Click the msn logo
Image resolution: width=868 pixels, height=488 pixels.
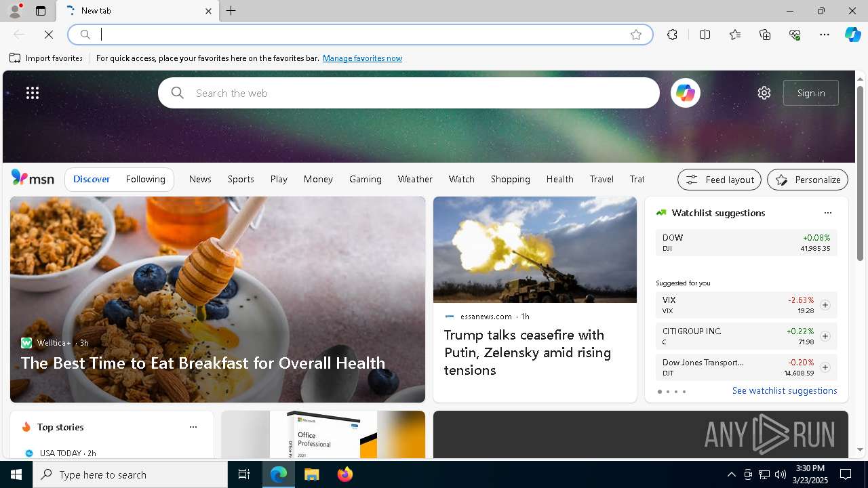point(33,178)
